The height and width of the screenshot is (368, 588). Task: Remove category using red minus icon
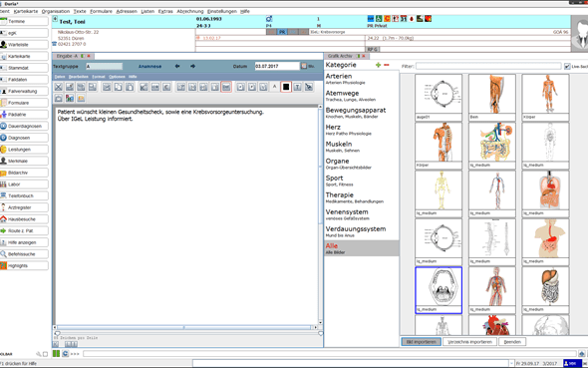point(387,65)
